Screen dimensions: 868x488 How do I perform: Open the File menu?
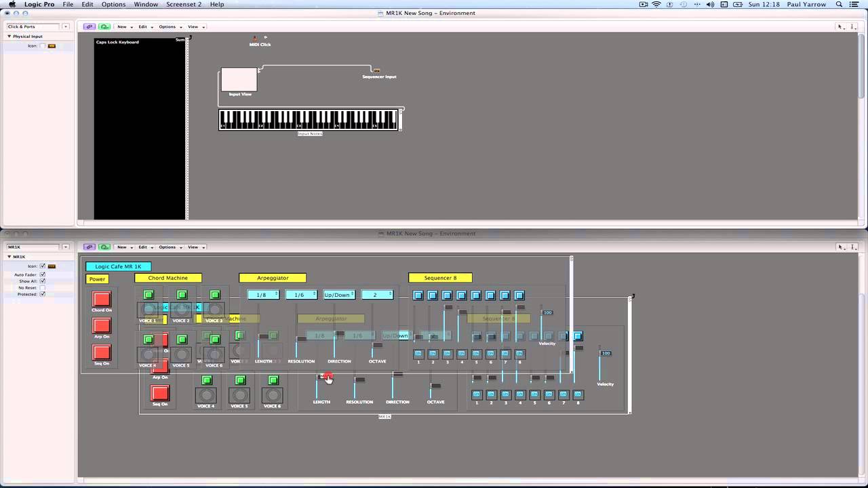[x=68, y=4]
